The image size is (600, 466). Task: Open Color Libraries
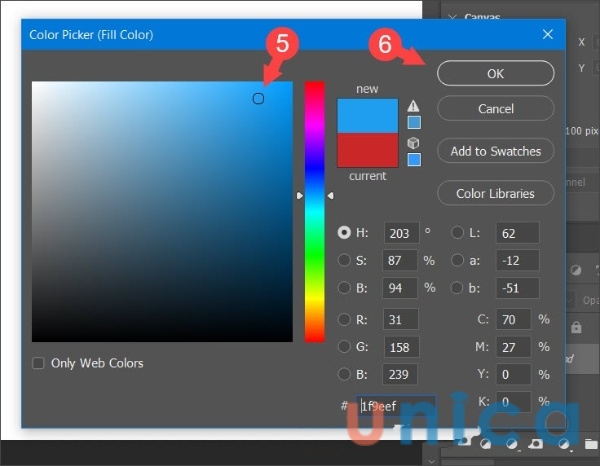click(495, 193)
